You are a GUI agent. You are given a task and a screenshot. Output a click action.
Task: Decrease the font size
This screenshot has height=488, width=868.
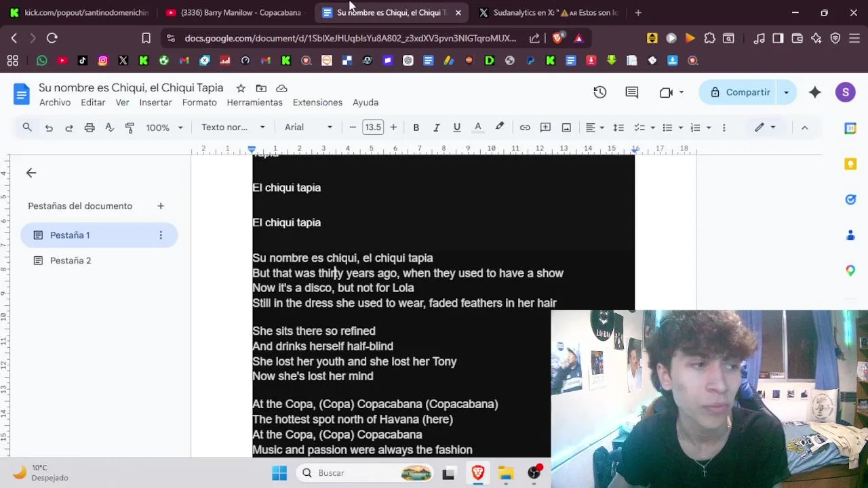tap(353, 127)
